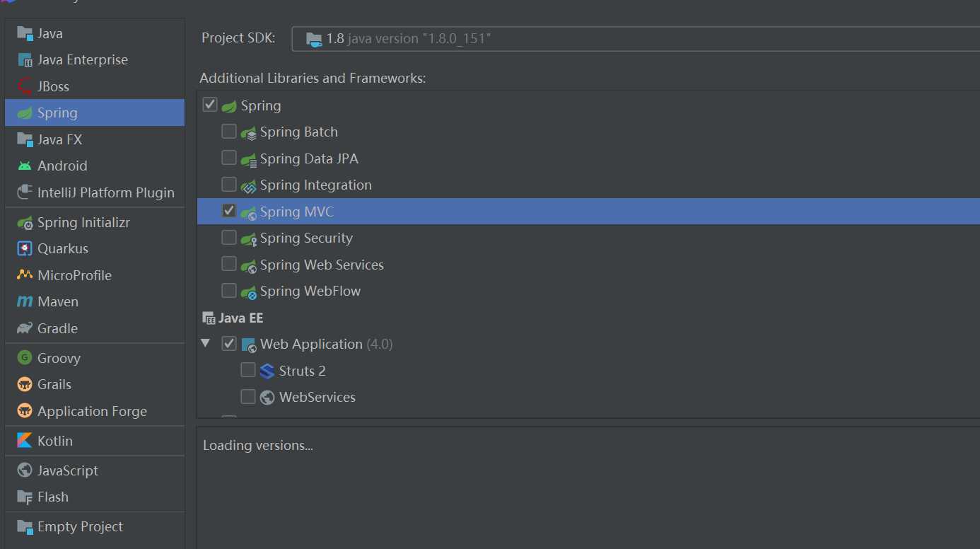Click the Spring Security row icon

click(x=248, y=238)
